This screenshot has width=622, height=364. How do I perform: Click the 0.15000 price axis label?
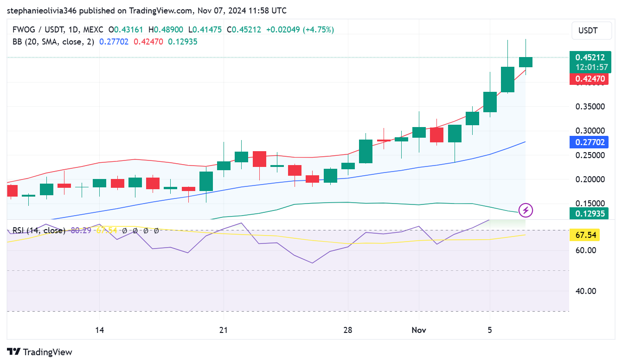click(590, 204)
